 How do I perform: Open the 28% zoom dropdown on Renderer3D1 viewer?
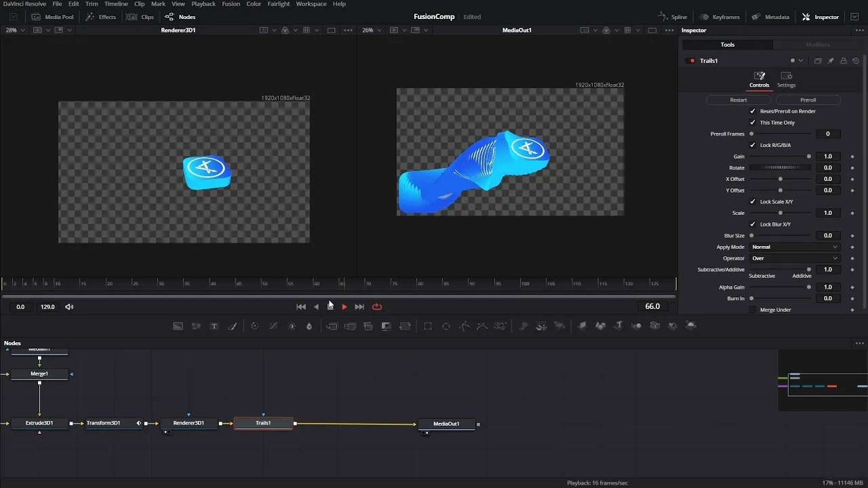tap(15, 30)
